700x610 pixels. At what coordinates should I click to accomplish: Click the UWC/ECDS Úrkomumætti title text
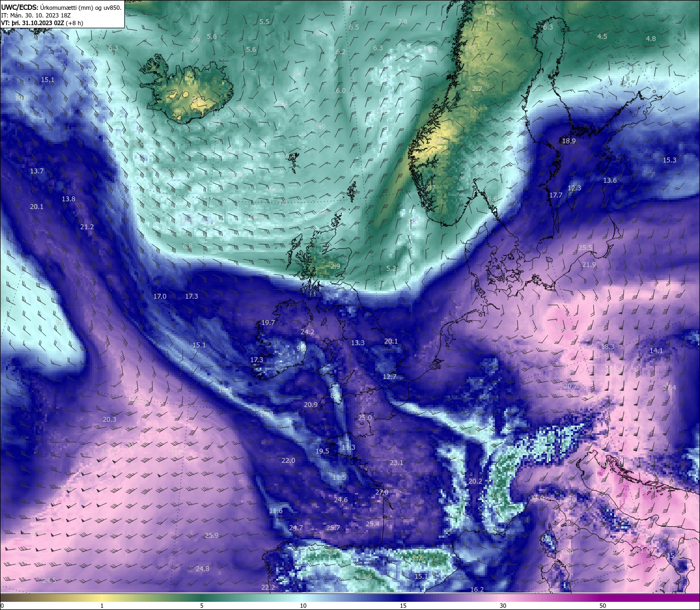click(61, 7)
